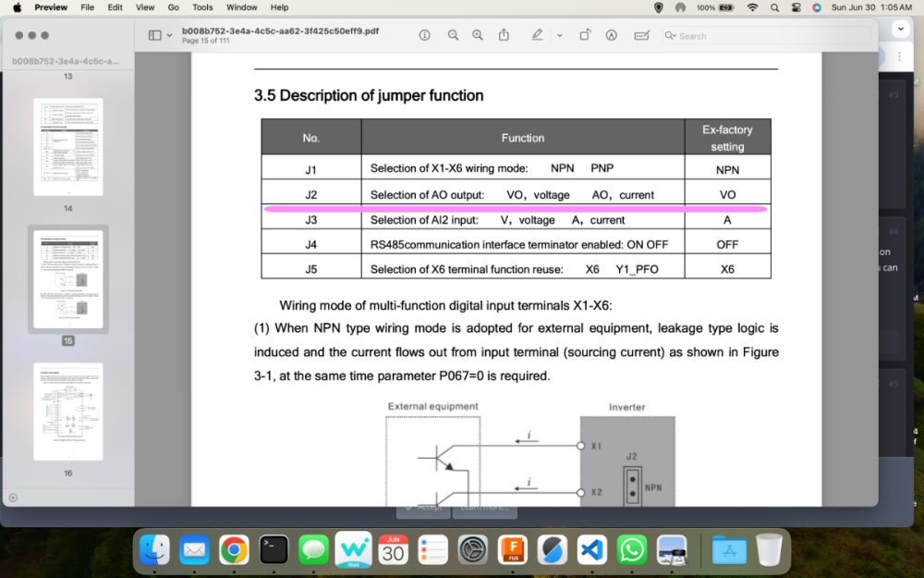The image size is (924, 578).
Task: Click the Rotate page icon
Action: pos(585,35)
